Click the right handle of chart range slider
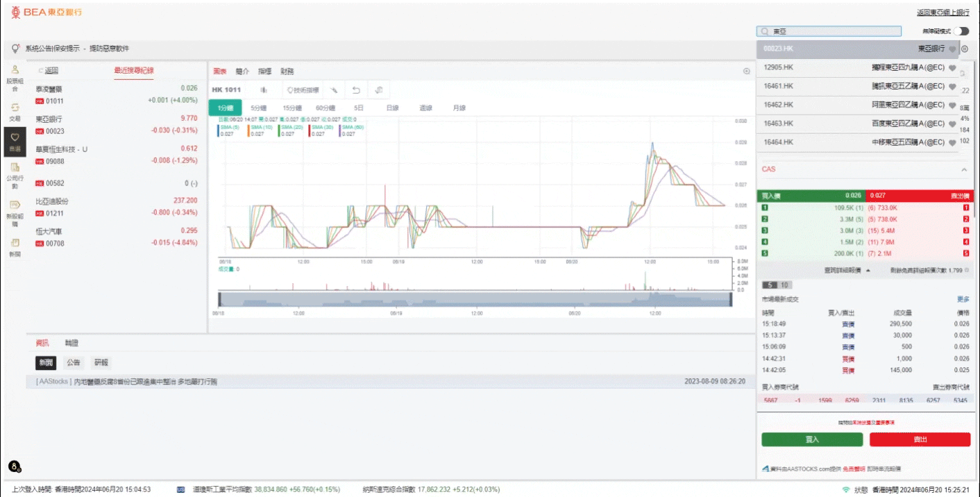The image size is (980, 497). 732,299
